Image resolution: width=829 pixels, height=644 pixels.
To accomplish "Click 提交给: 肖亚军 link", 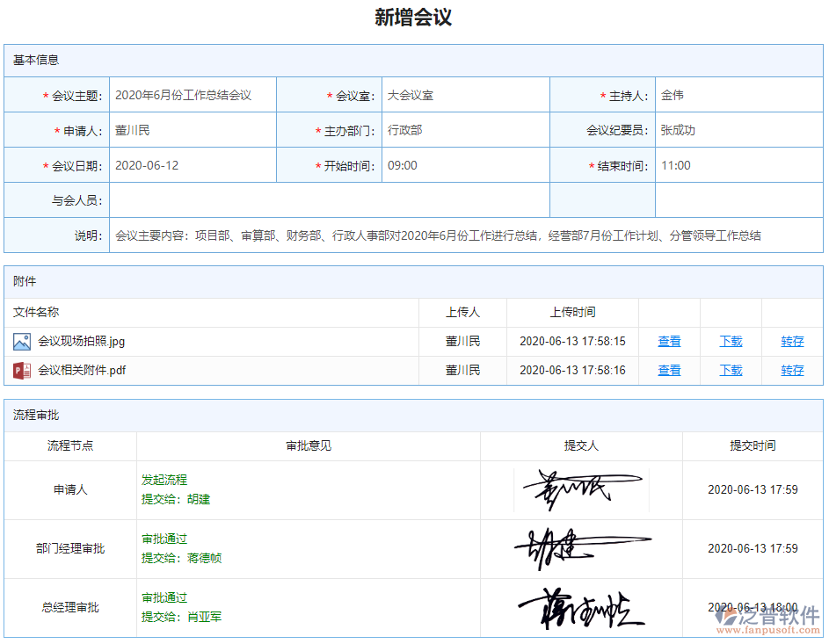I will 178,616.
